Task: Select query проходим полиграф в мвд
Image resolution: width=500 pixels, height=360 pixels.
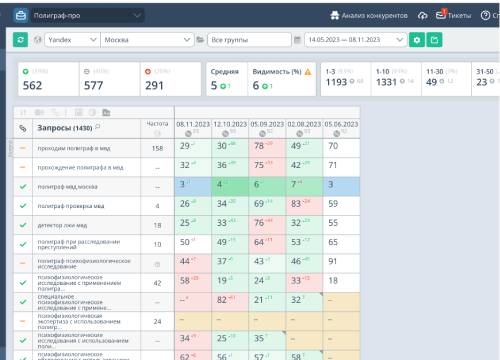Action: tap(74, 148)
